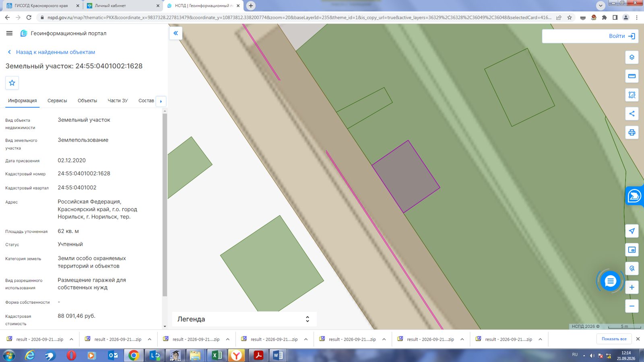Center map on my location
Image resolution: width=644 pixels, height=362 pixels.
click(632, 231)
